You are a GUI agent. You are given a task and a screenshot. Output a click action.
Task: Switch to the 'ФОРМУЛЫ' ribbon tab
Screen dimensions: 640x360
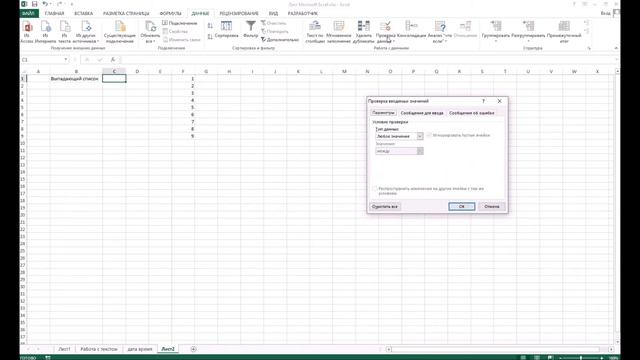click(170, 13)
